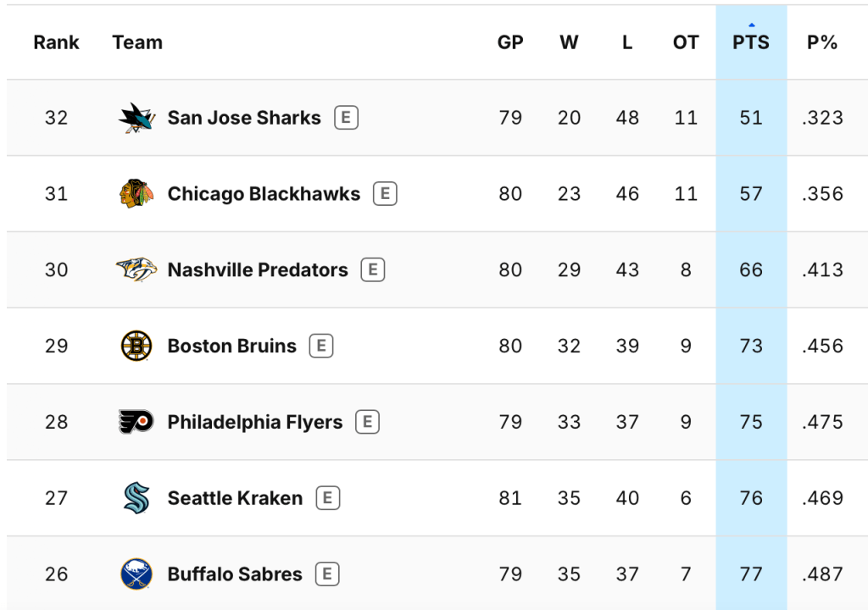Click the San Jose Sharks logo
The width and height of the screenshot is (868, 610).
click(136, 118)
